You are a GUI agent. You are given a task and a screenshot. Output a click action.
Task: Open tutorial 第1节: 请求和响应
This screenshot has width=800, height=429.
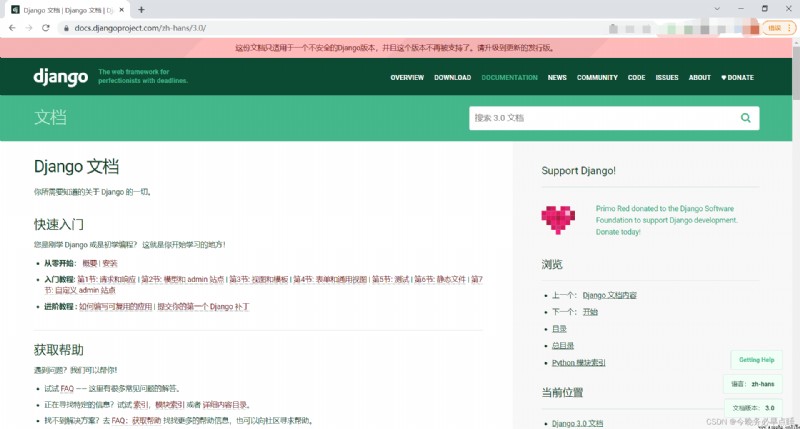(x=107, y=280)
